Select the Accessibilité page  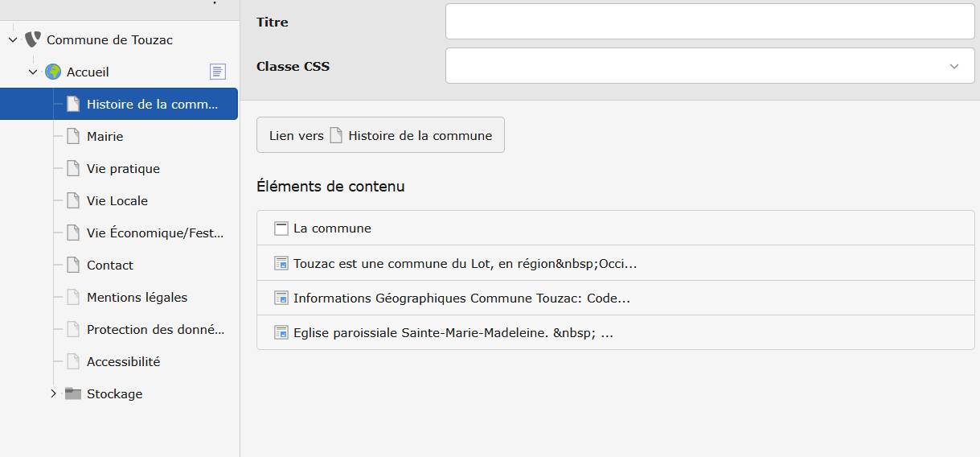[x=123, y=361]
